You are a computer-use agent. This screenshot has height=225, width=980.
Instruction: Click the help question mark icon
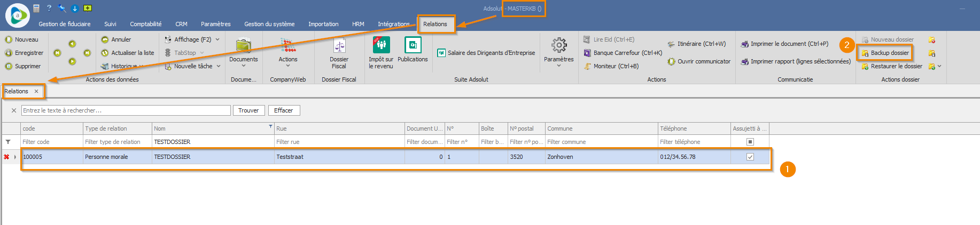[49, 8]
